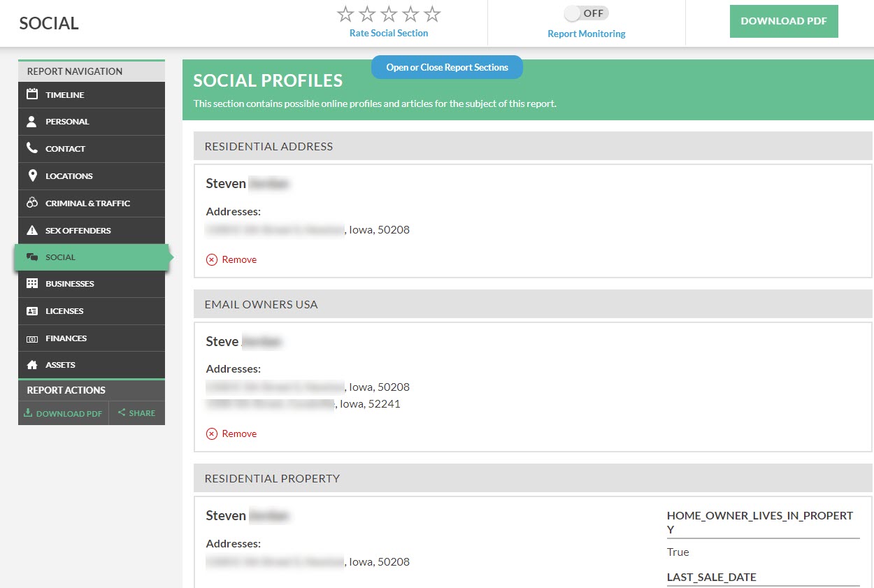
Task: Click the Locations map pin icon
Action: [x=31, y=175]
